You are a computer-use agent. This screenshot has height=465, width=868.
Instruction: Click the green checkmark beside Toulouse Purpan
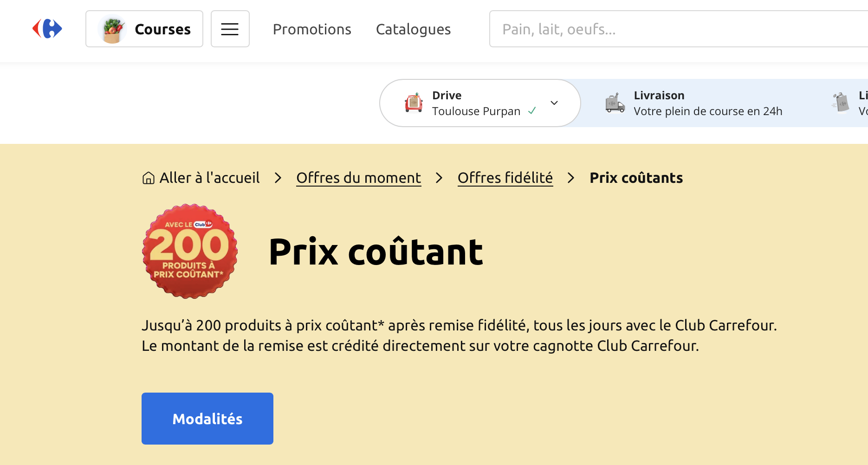point(532,111)
